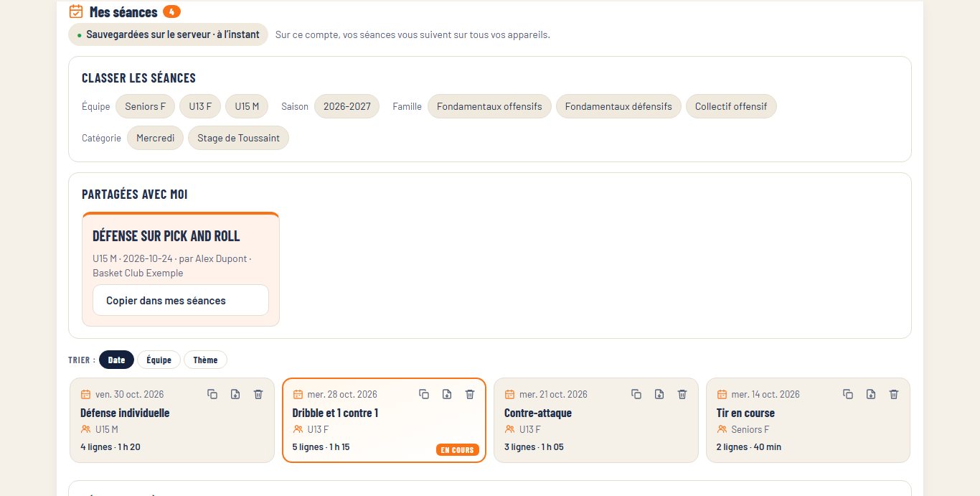Sort sessions by Thème
This screenshot has height=496, width=980.
205,360
